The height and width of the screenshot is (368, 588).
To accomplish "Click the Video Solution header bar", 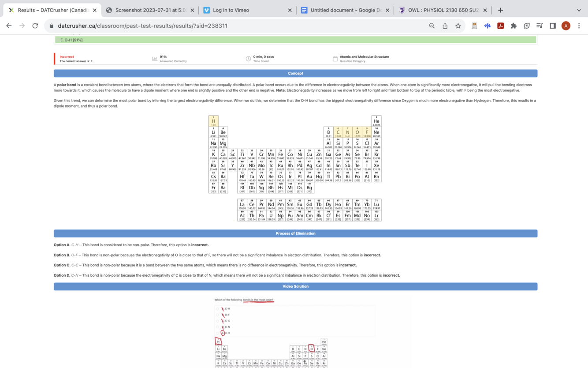I will point(295,286).
